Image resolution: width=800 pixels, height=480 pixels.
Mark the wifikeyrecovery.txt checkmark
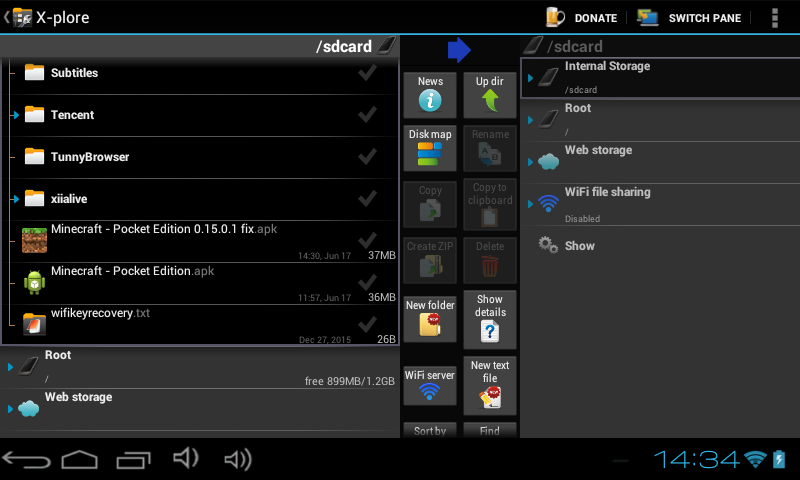click(367, 324)
